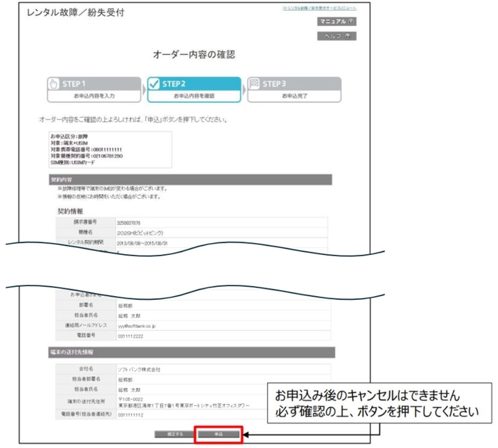Submit with the 申込 button
Image resolution: width=498 pixels, height=448 pixels.
218,434
